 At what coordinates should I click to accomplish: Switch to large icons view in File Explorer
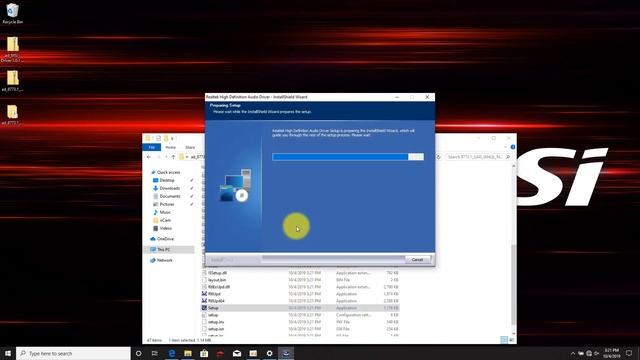pyautogui.click(x=511, y=340)
